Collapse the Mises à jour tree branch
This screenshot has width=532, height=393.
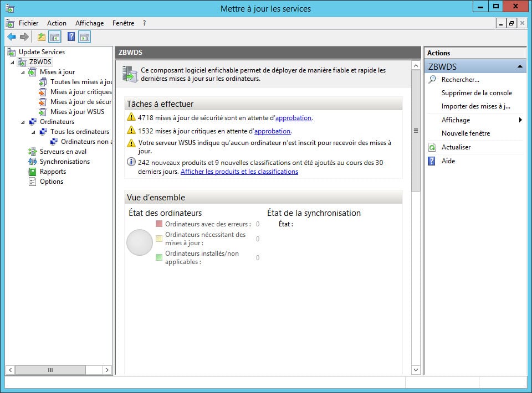[23, 72]
